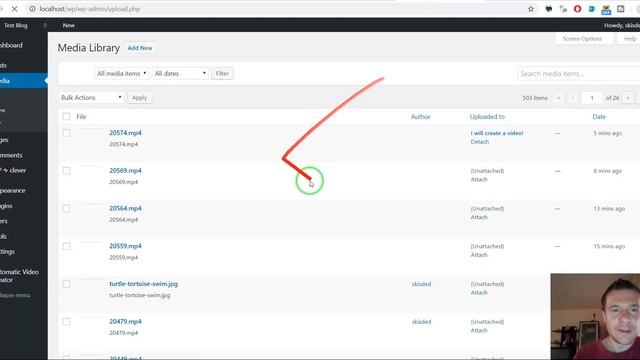Open the All media items dropdown

121,73
